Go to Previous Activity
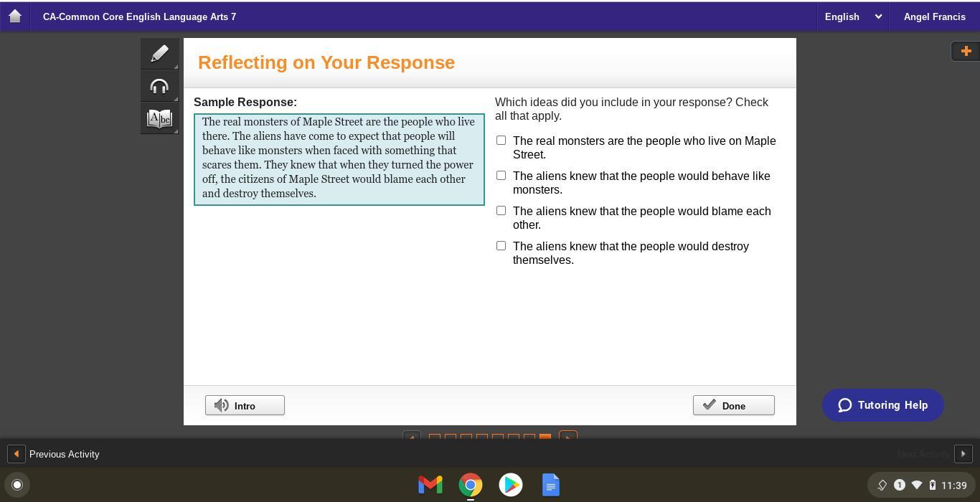The image size is (980, 502). 64,454
